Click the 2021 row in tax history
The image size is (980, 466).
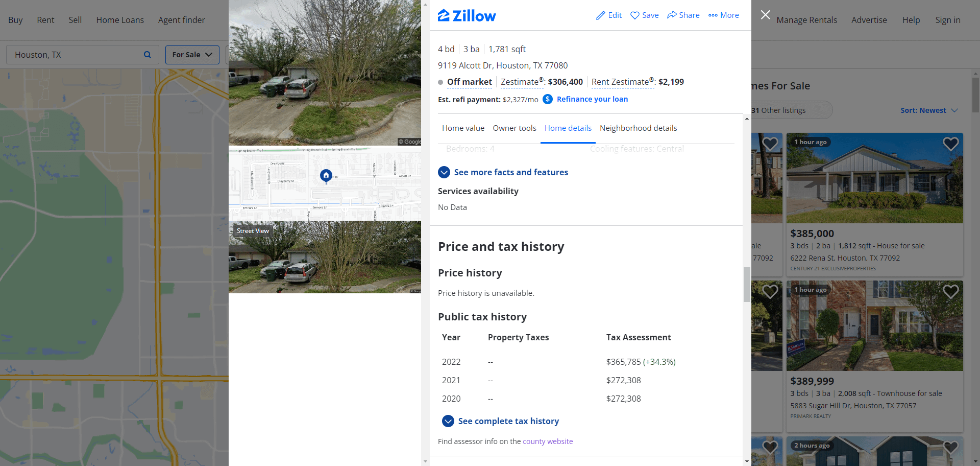586,380
